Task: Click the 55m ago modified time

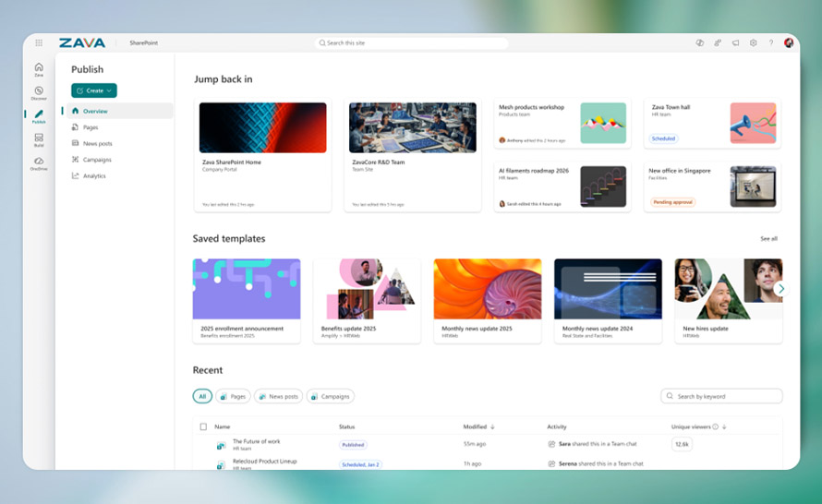Action: [x=475, y=444]
